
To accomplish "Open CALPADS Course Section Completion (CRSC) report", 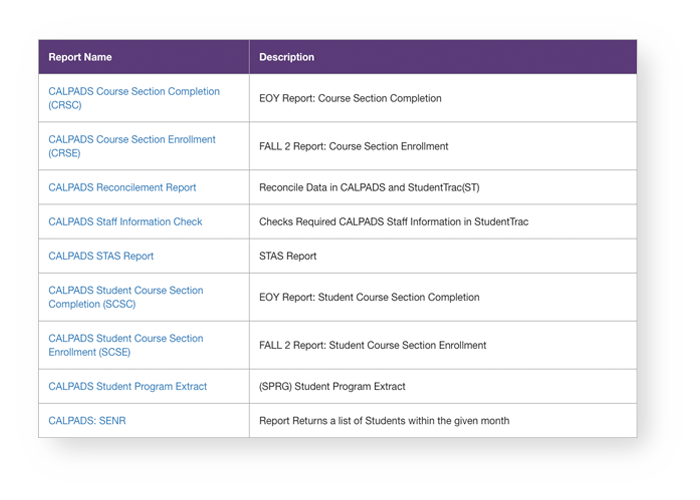I will 133,91.
